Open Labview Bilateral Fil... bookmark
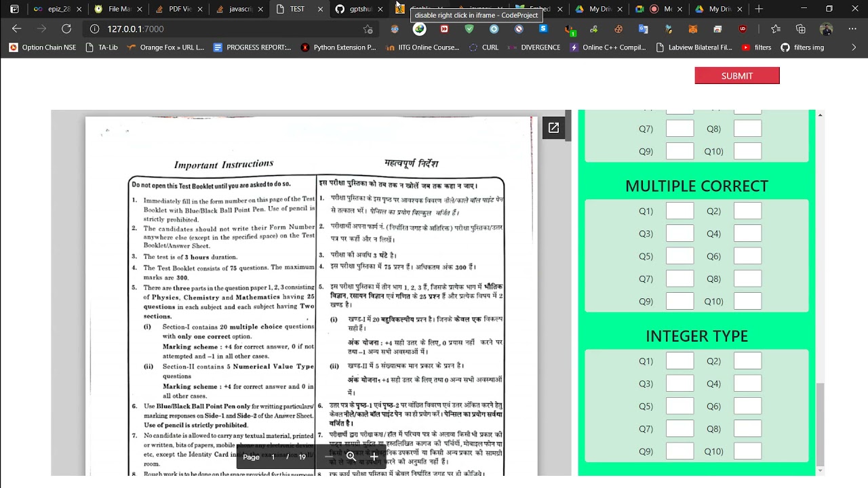This screenshot has width=868, height=488. tap(694, 47)
